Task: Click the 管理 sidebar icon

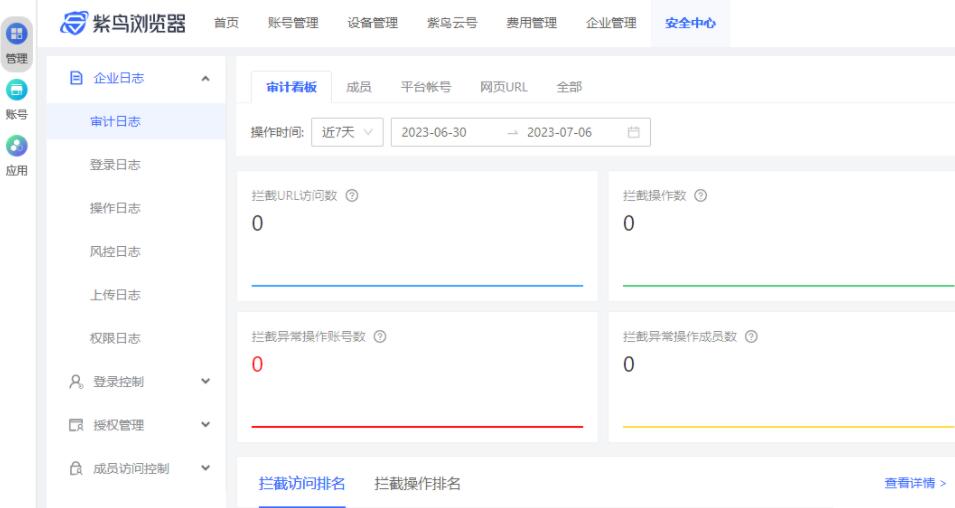Action: [16, 43]
